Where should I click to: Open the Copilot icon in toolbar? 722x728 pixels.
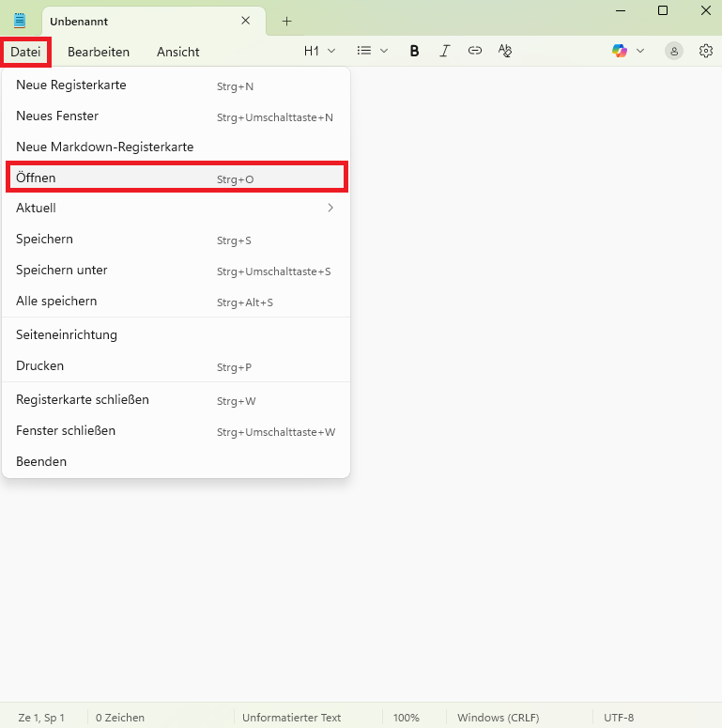tap(620, 52)
